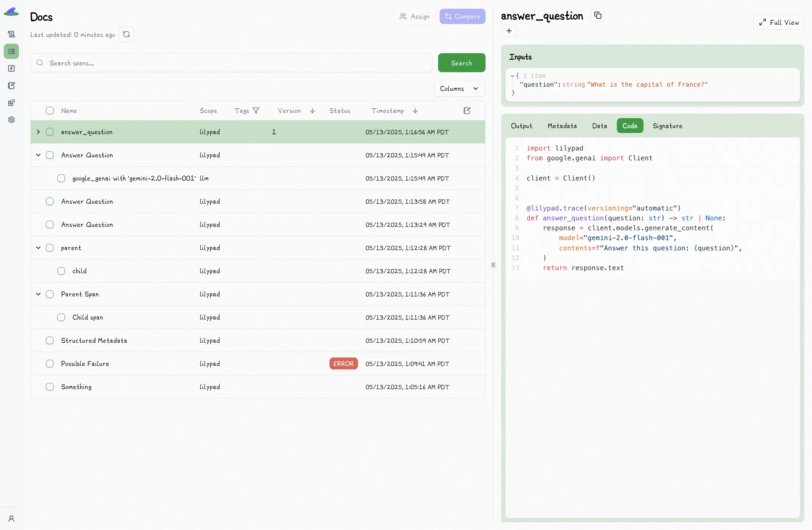Click the refresh icon next to Last updated
The image size is (812, 530).
click(x=126, y=35)
